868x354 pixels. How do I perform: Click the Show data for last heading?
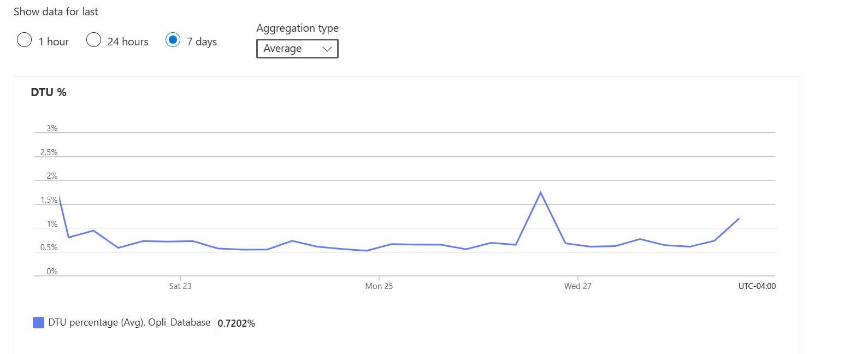pos(56,12)
